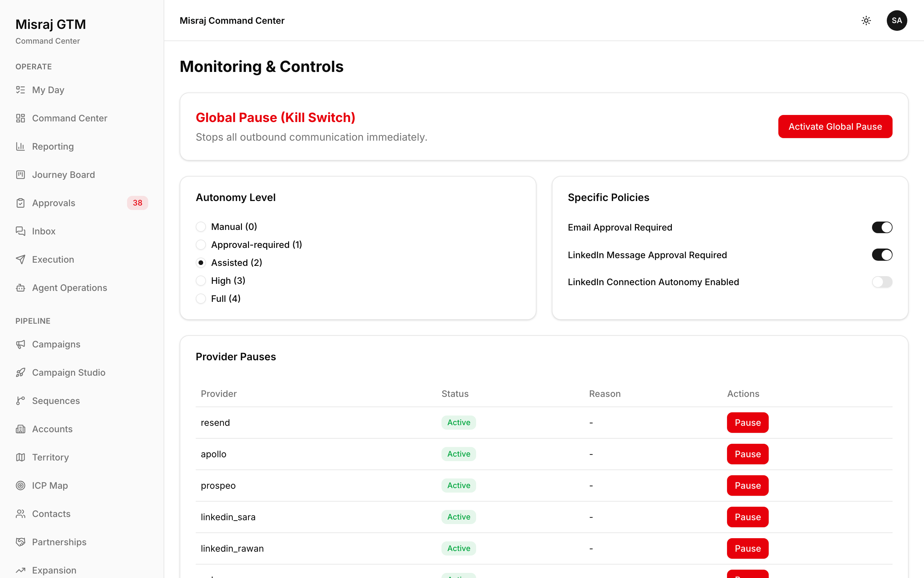Click Active status for apollo
The width and height of the screenshot is (924, 578).
(458, 454)
